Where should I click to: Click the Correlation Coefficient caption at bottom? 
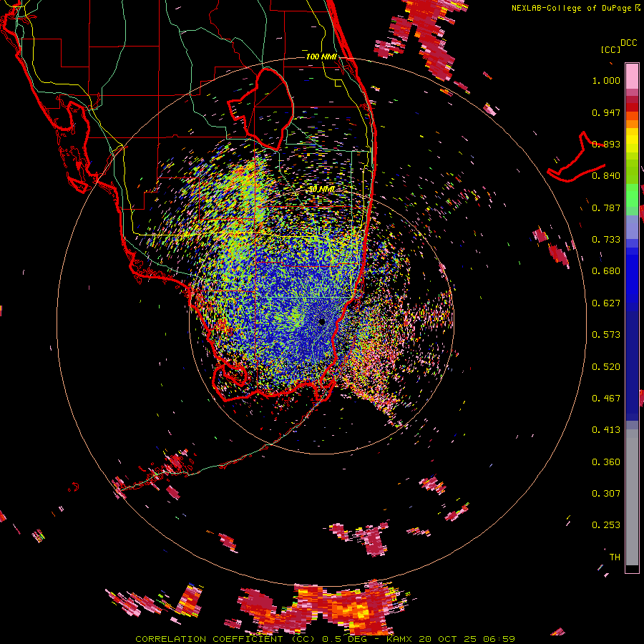point(325,639)
